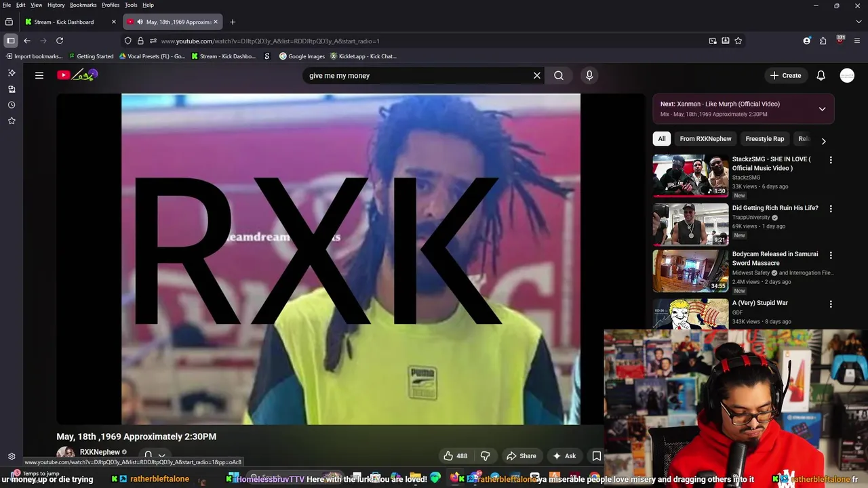Open the YouTube account avatar menu
This screenshot has width=868, height=488.
847,75
